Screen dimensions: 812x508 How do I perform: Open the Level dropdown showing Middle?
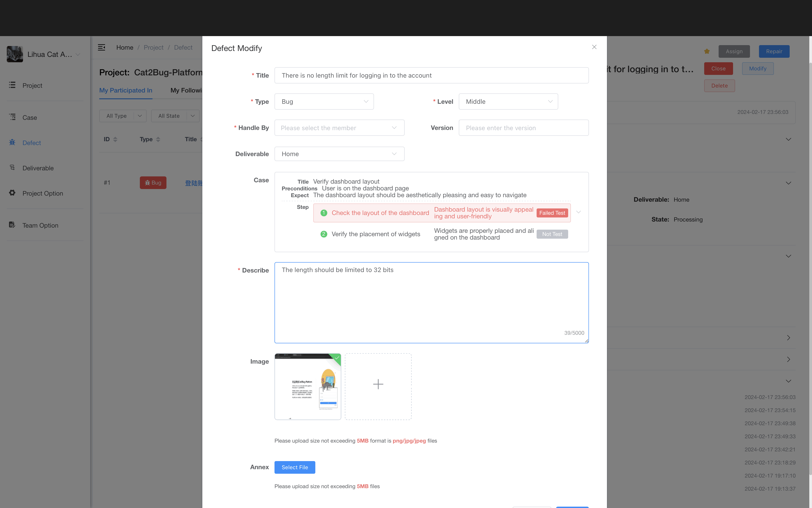point(508,102)
